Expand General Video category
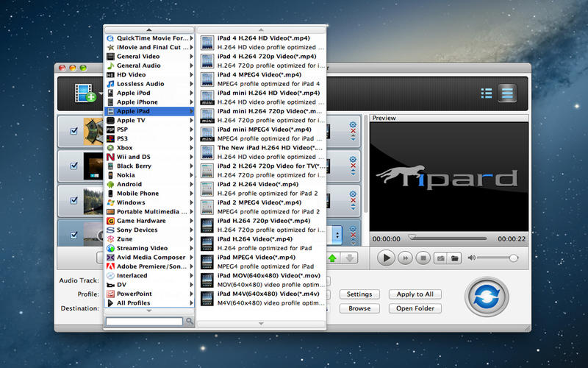588x368 pixels. point(149,57)
